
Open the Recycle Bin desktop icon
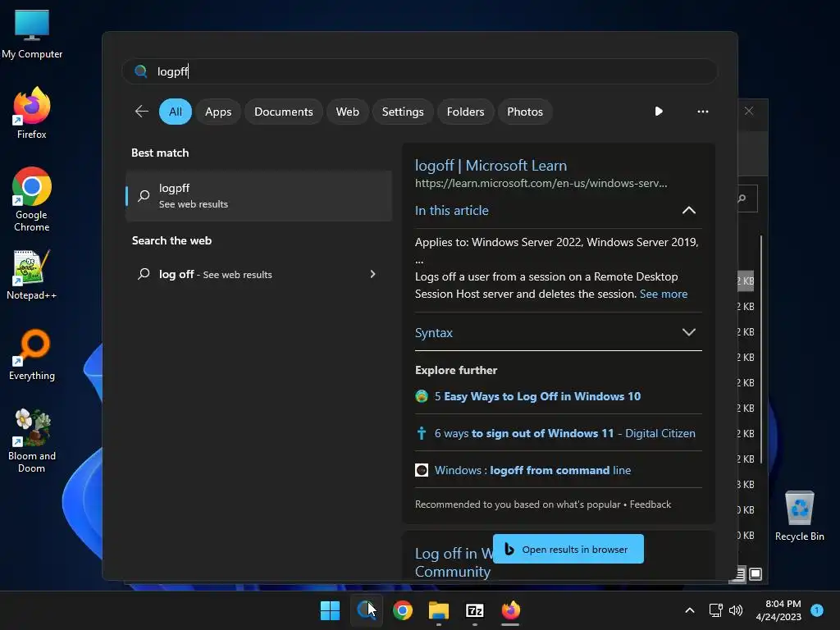pyautogui.click(x=799, y=516)
